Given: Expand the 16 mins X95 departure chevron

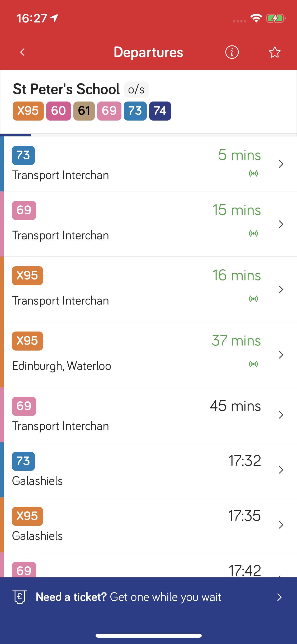Looking at the screenshot, I should click(x=281, y=289).
